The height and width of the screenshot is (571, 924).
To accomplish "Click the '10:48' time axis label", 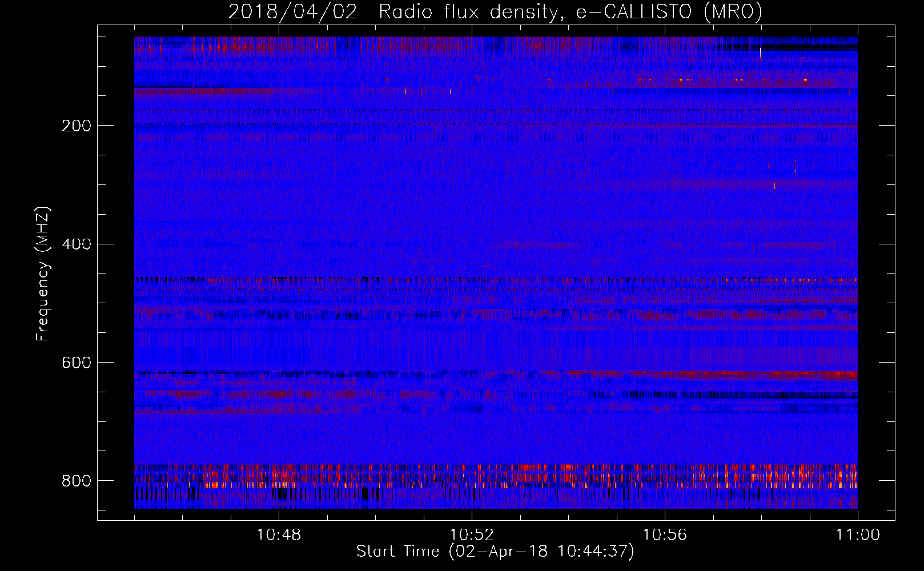I will (279, 535).
